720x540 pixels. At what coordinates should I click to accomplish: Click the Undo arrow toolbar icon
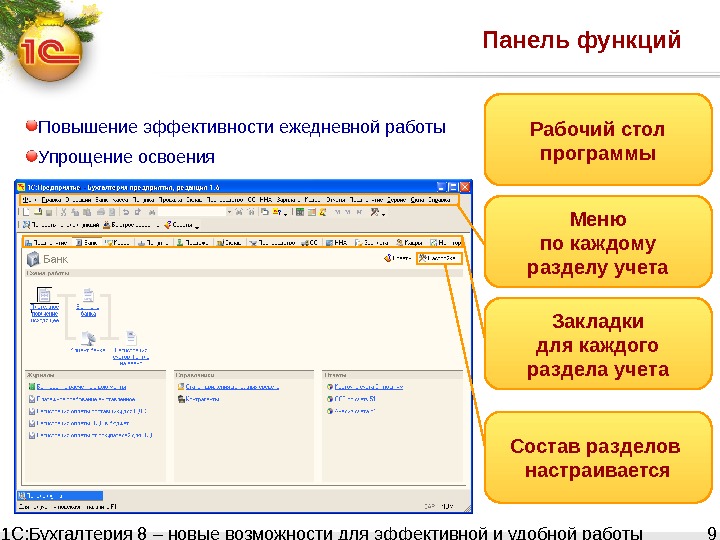pos(125,212)
